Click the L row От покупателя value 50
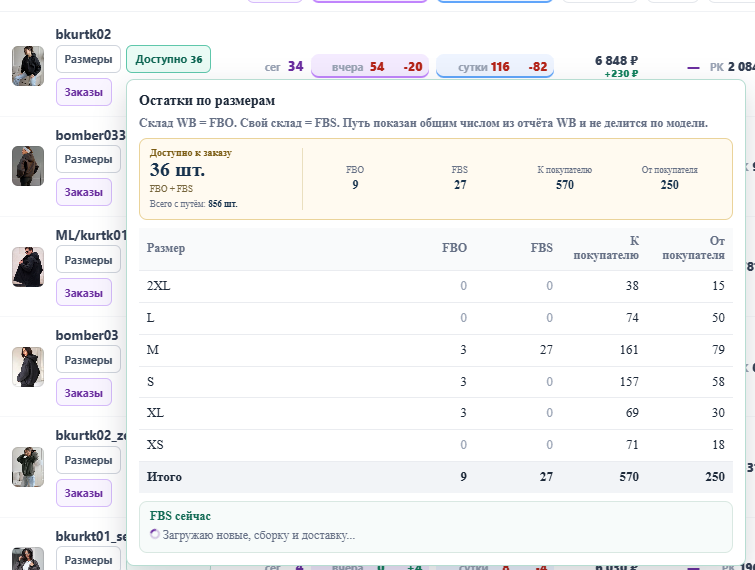Screen dimensions: 755x570 [x=718, y=318]
